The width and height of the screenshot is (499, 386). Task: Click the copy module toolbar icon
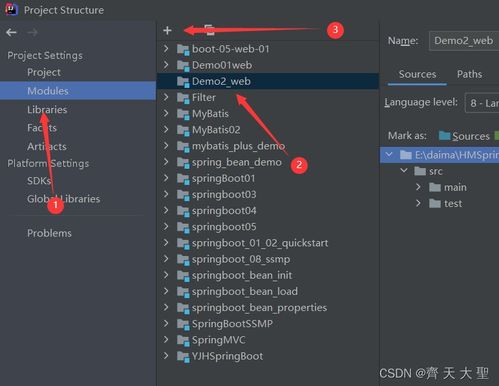click(209, 30)
